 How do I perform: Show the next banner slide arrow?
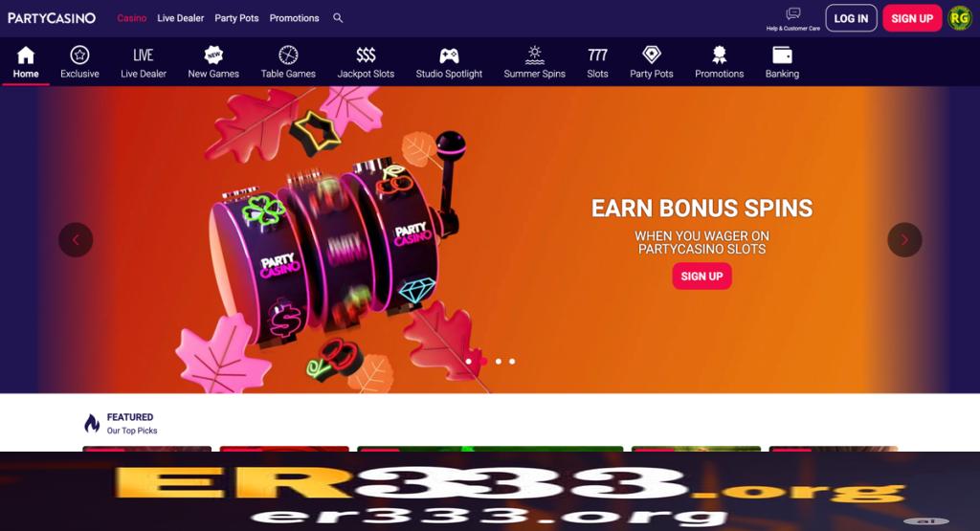click(904, 240)
